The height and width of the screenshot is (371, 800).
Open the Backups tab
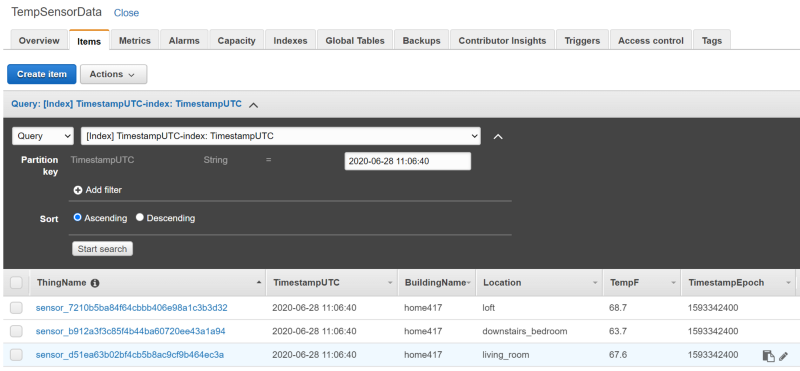coord(421,41)
